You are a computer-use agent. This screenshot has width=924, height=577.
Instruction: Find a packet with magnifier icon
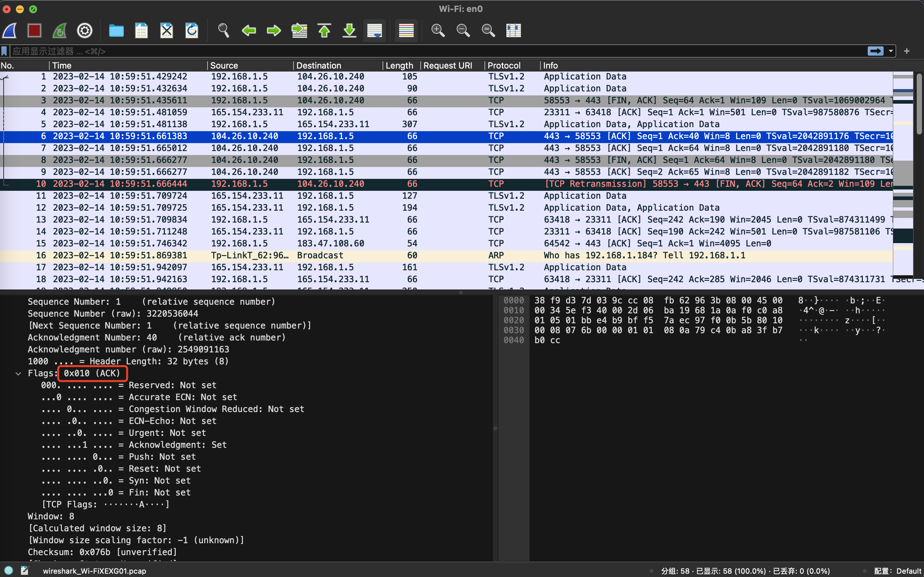[x=223, y=30]
